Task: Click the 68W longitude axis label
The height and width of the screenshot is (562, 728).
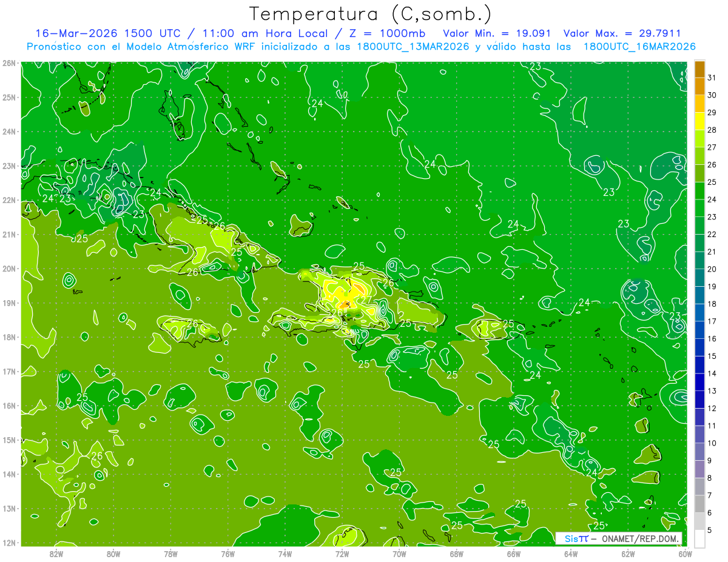Action: [457, 554]
